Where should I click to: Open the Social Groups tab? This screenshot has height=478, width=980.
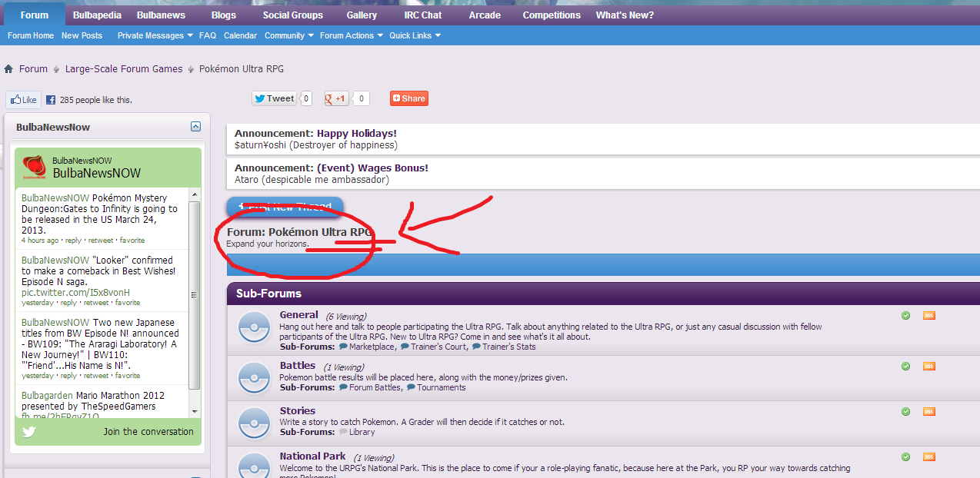(x=293, y=15)
